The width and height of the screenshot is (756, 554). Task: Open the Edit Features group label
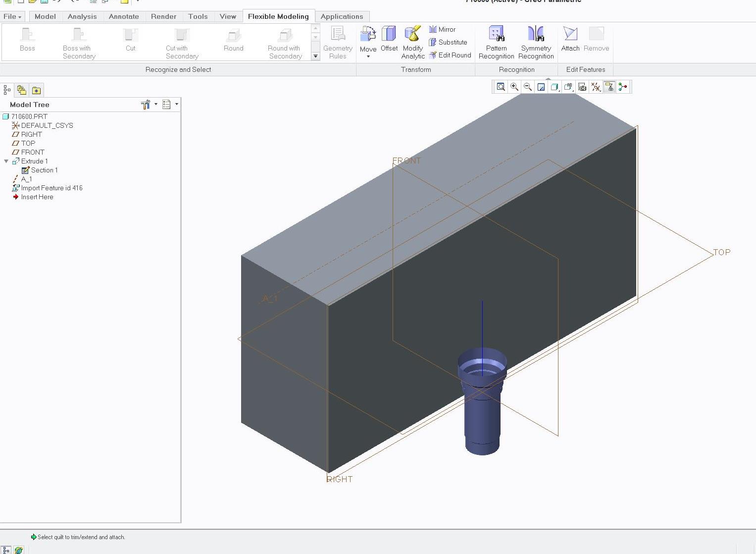click(586, 69)
